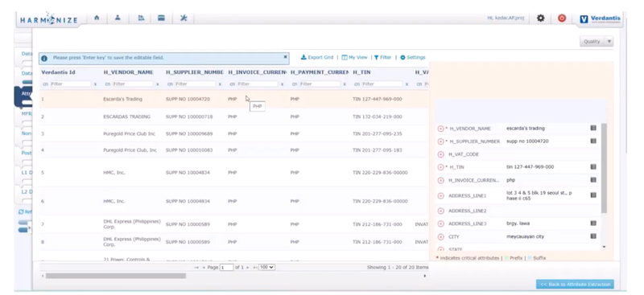Image resolution: width=644 pixels, height=295 pixels.
Task: Click Back to Attribute Extraction button
Action: point(575,285)
